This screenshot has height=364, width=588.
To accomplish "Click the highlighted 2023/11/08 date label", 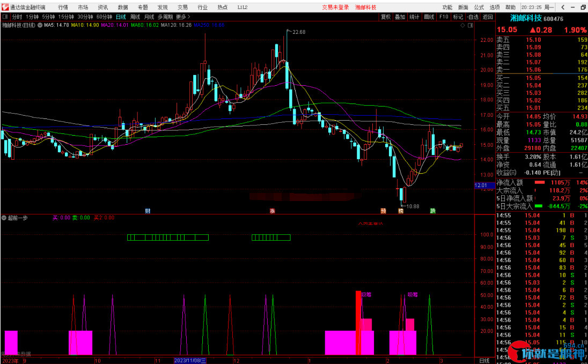I will (x=190, y=361).
